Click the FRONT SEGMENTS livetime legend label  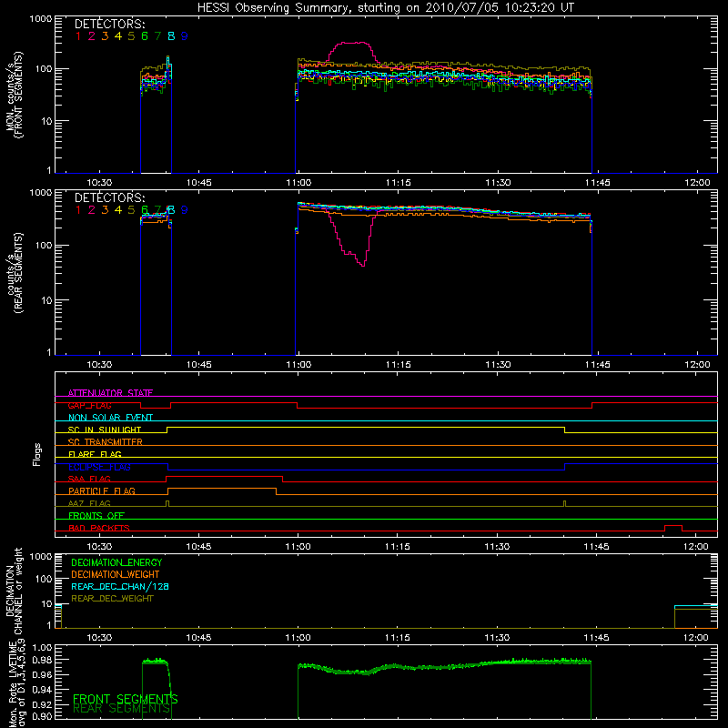126,699
